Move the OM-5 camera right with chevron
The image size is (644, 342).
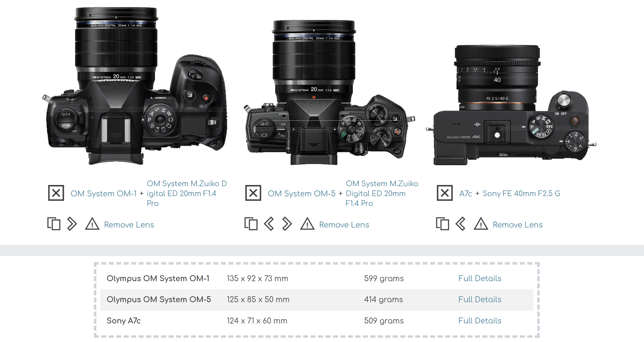coord(287,224)
